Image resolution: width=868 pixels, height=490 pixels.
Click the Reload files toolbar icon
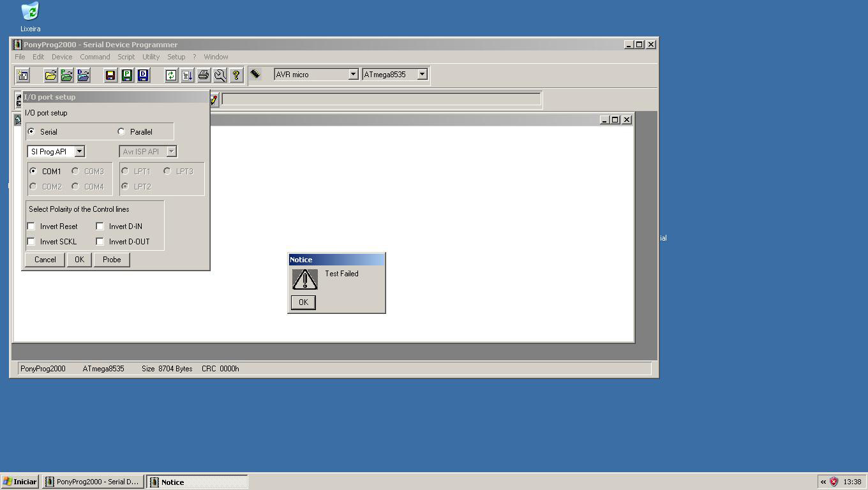coord(170,75)
